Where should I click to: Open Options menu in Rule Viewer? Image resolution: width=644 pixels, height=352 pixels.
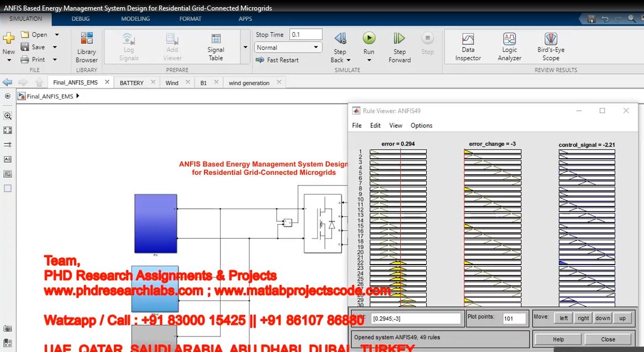point(421,126)
